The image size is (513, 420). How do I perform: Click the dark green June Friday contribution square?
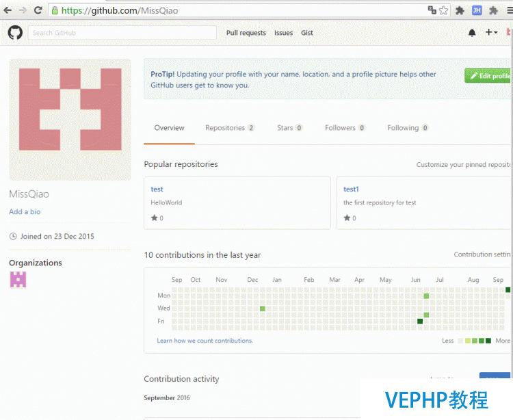(420, 321)
